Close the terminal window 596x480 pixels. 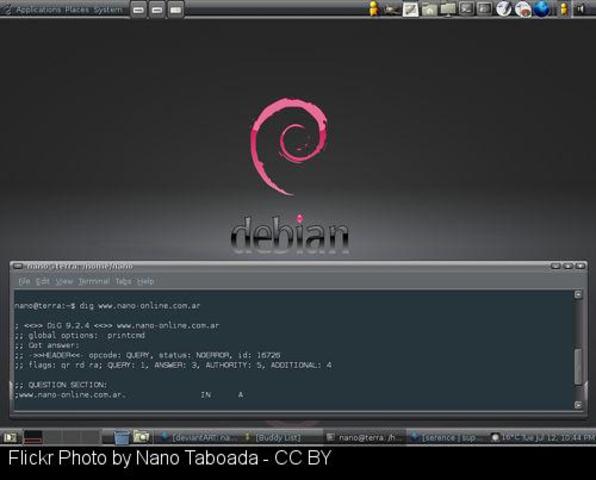pos(580,266)
